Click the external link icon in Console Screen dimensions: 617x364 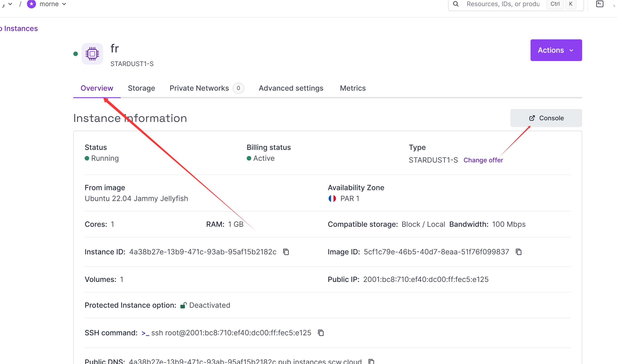point(532,118)
